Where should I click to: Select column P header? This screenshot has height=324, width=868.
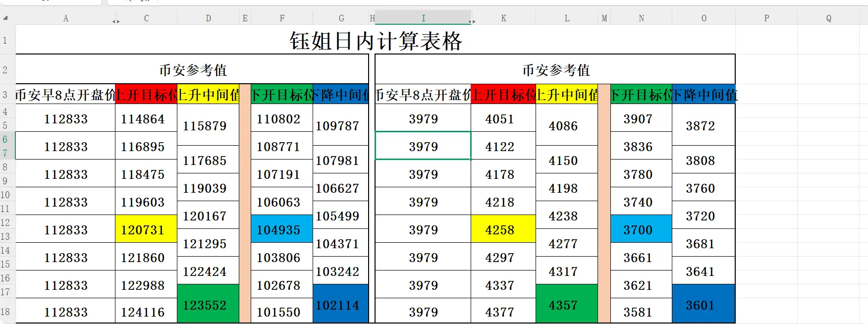(766, 18)
